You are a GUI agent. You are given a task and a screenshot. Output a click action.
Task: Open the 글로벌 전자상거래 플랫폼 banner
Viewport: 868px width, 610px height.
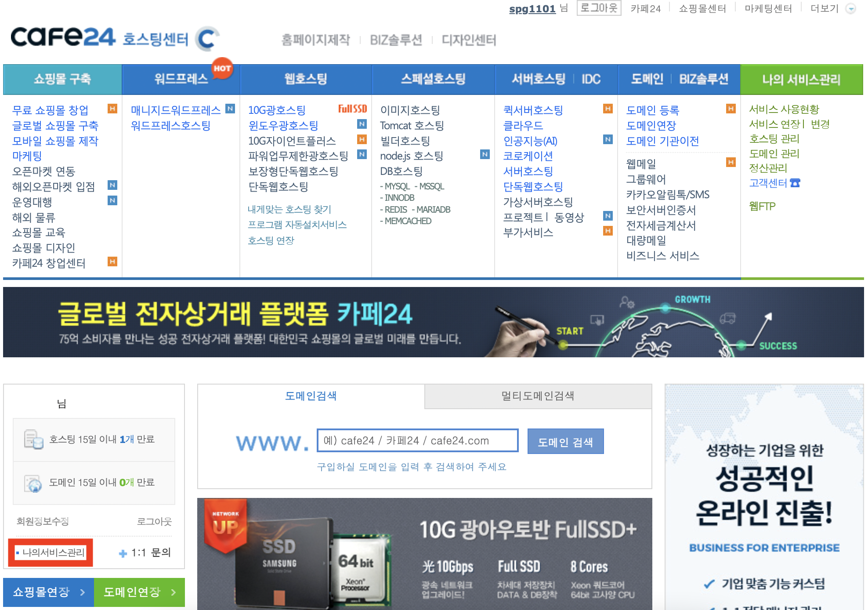pyautogui.click(x=433, y=322)
